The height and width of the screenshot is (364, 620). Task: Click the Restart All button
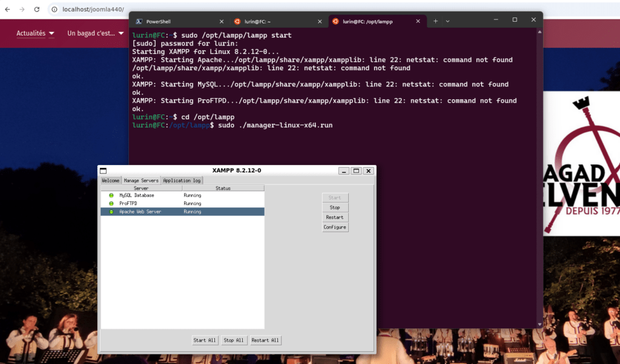click(265, 340)
